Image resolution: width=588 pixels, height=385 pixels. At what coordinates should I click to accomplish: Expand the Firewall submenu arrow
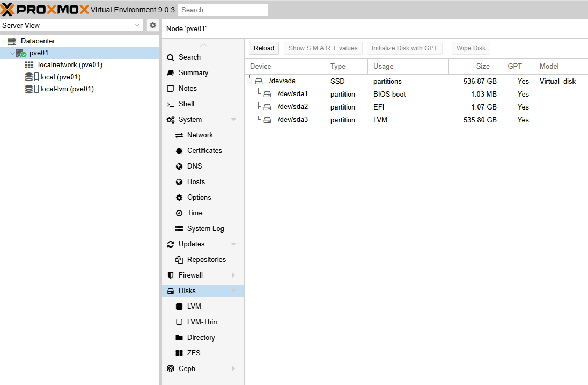[x=233, y=275]
